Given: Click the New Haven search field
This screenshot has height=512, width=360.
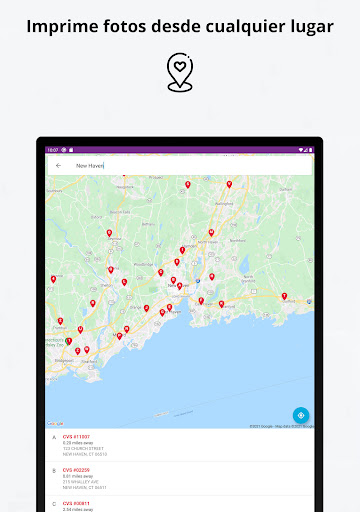Looking at the screenshot, I should click(180, 165).
